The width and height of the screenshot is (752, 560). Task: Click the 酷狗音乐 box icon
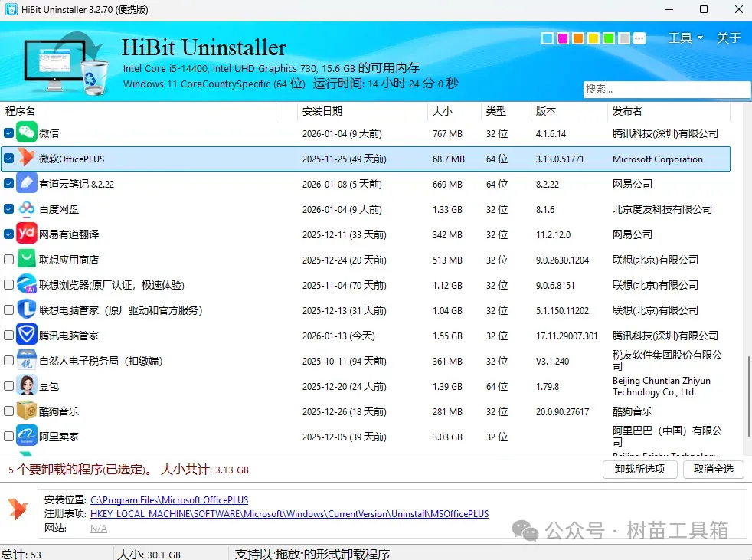[26, 411]
